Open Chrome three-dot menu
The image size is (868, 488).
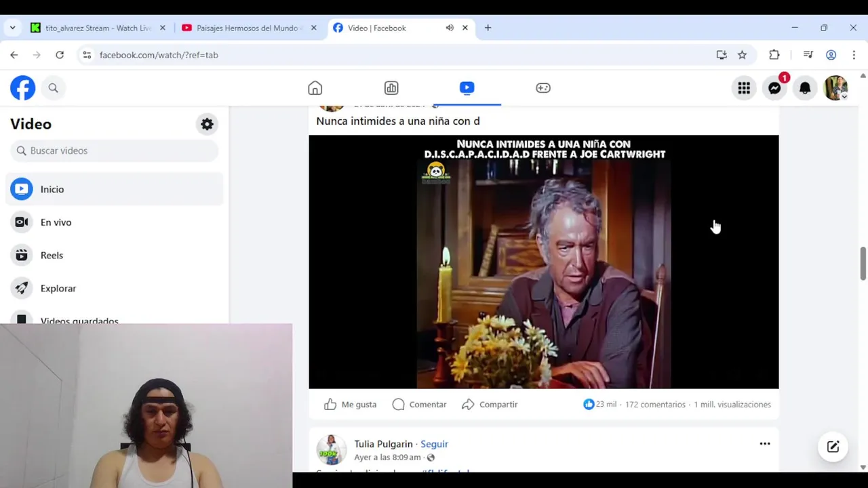tap(854, 55)
